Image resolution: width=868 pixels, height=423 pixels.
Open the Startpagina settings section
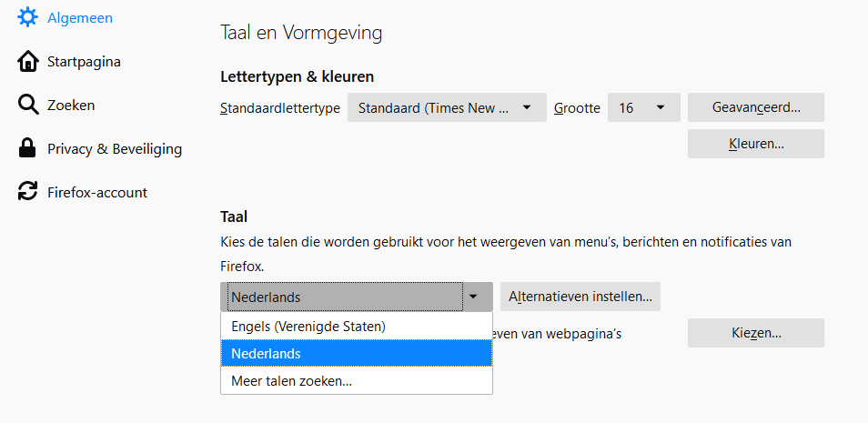point(84,62)
